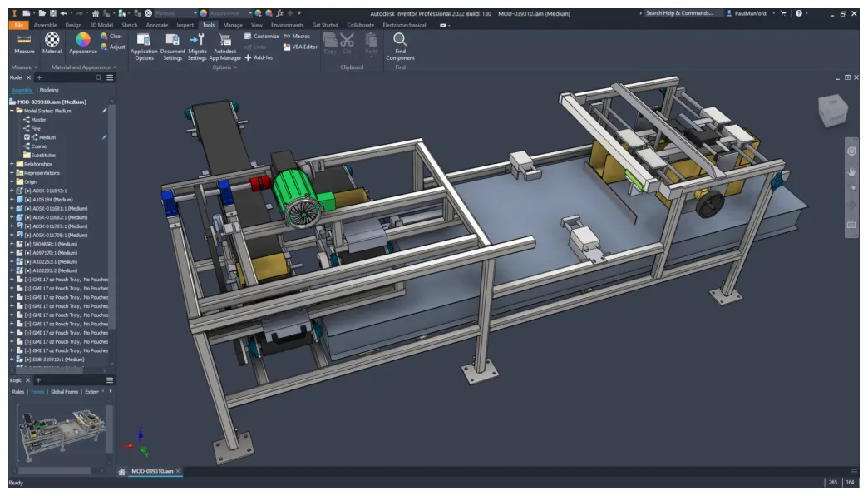Expand the Relationships node
This screenshot has width=868, height=496.
click(11, 164)
